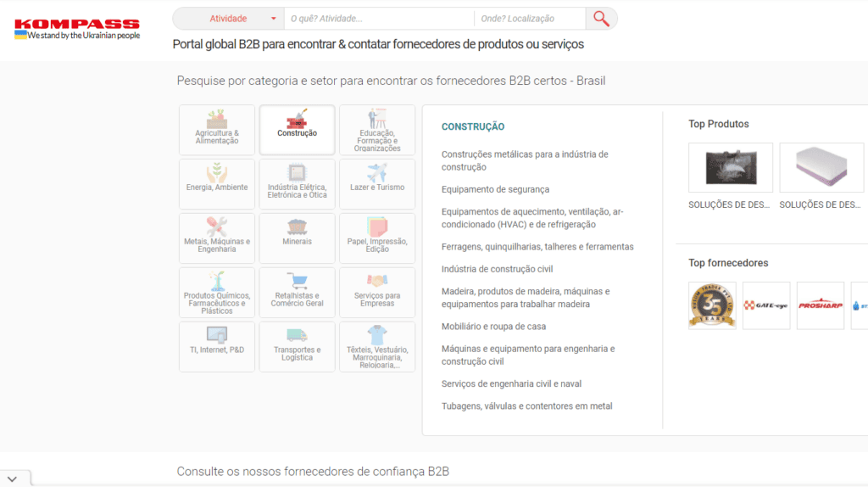
Task: Open Metais, Máquinas e Engenharia category
Action: tap(217, 238)
